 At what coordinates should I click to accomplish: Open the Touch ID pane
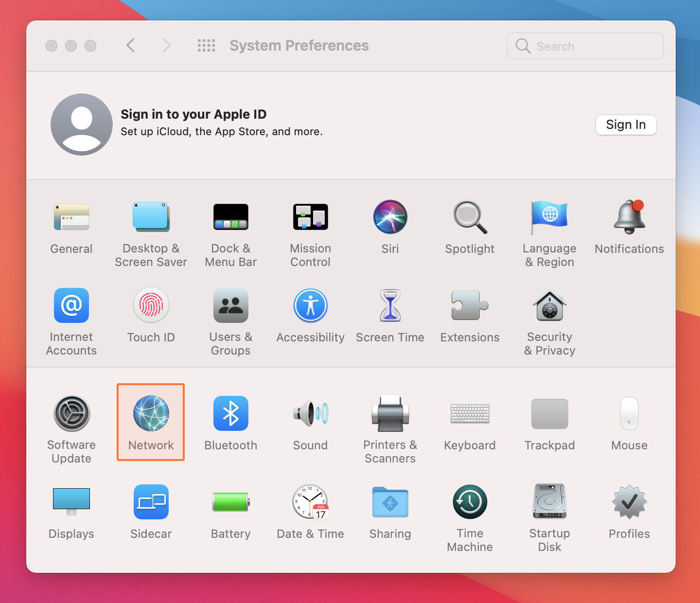[x=151, y=314]
